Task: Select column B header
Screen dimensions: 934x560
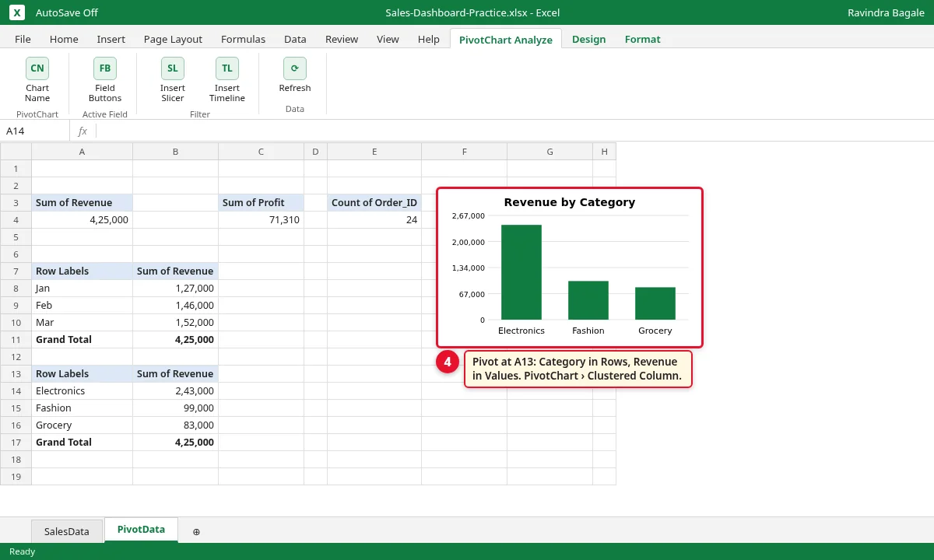Action: pos(176,152)
